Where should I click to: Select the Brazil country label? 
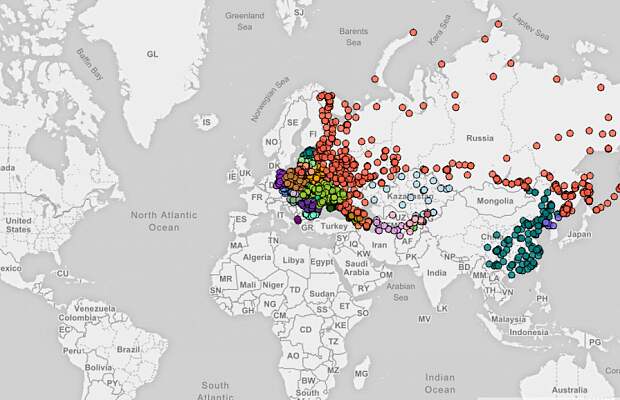coord(128,349)
